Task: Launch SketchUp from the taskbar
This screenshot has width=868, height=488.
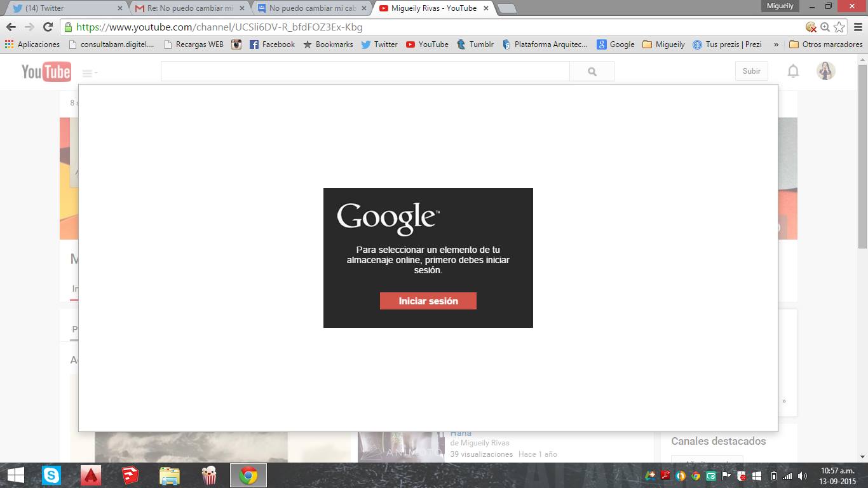Action: 130,475
